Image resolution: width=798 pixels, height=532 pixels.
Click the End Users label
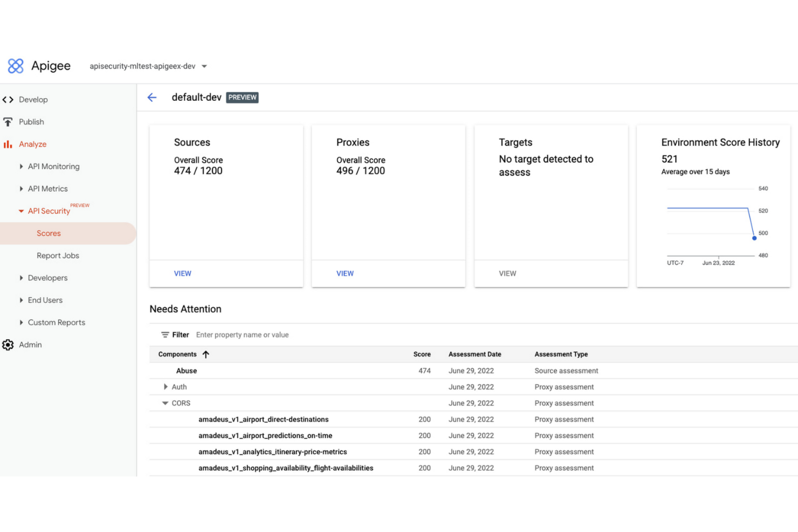tap(45, 300)
